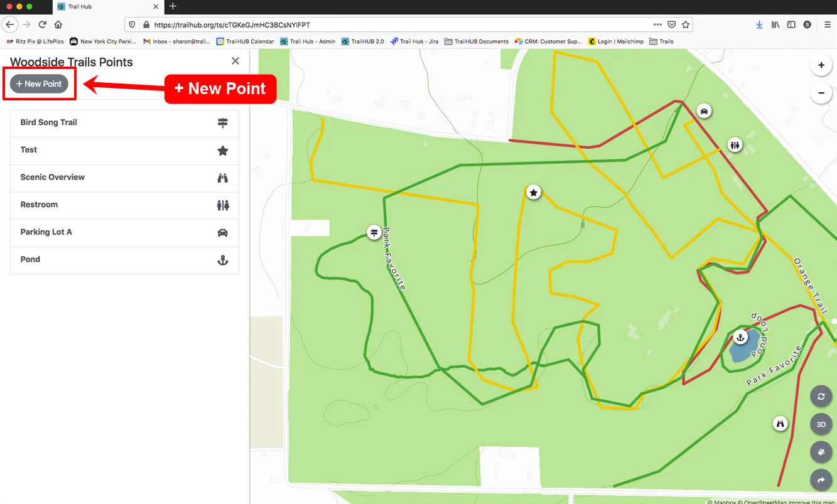Close the Woodside Trails Points panel
This screenshot has height=504, width=837.
[235, 61]
